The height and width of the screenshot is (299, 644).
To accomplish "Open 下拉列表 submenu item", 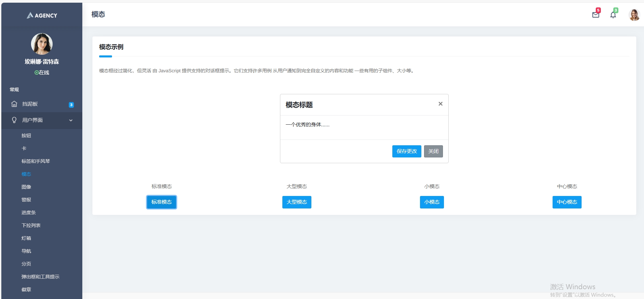I will tap(31, 225).
